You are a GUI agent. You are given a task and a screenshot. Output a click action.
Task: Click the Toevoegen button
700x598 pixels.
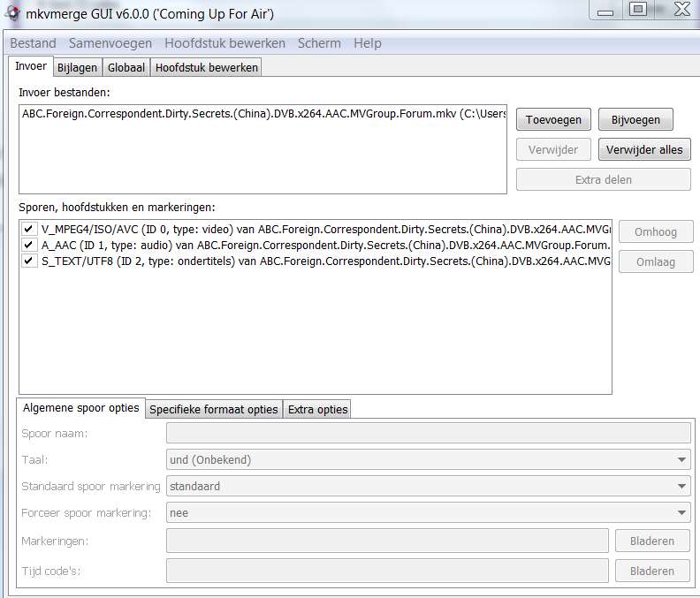coord(553,119)
